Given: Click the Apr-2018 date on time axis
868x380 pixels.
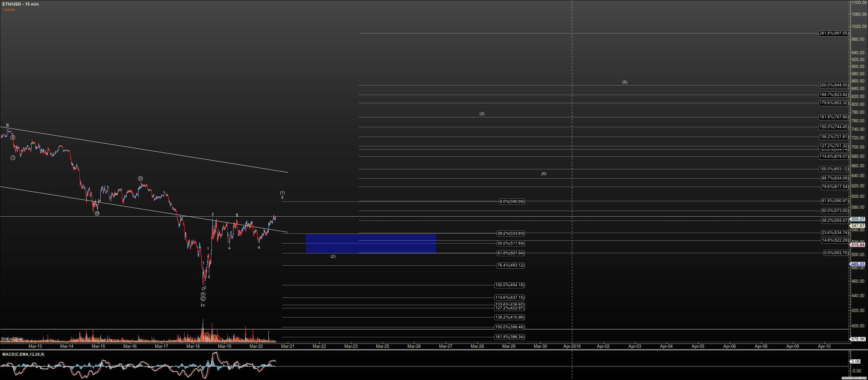Looking at the screenshot, I should click(572, 346).
